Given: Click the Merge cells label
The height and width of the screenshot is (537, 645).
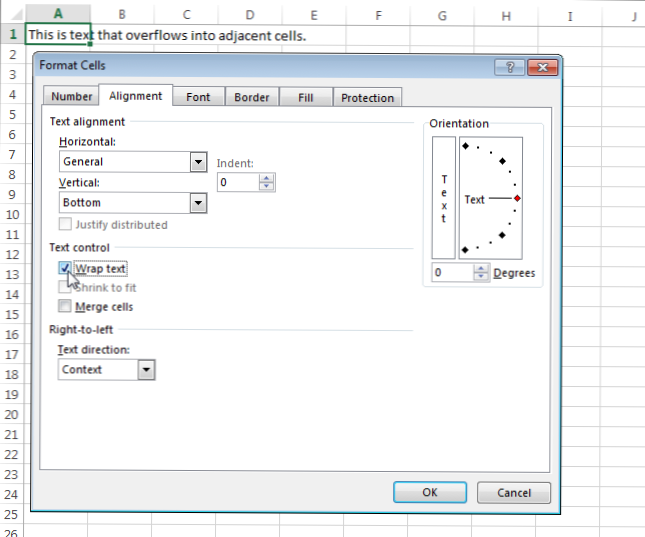Looking at the screenshot, I should 104,307.
